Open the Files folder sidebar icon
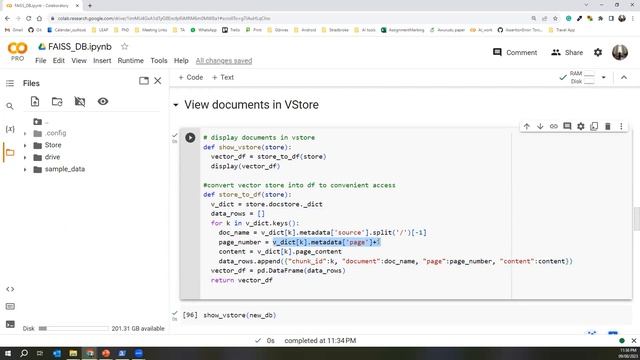 pyautogui.click(x=10, y=153)
